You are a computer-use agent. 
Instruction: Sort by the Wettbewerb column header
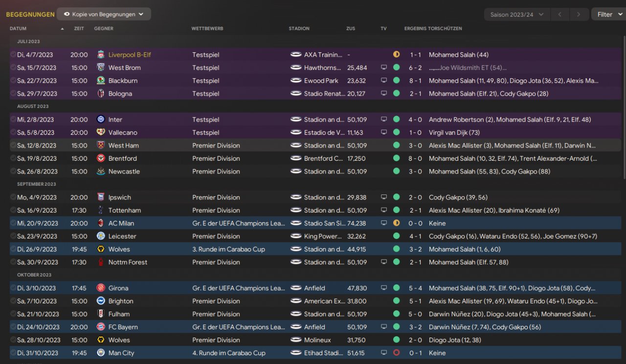[207, 28]
